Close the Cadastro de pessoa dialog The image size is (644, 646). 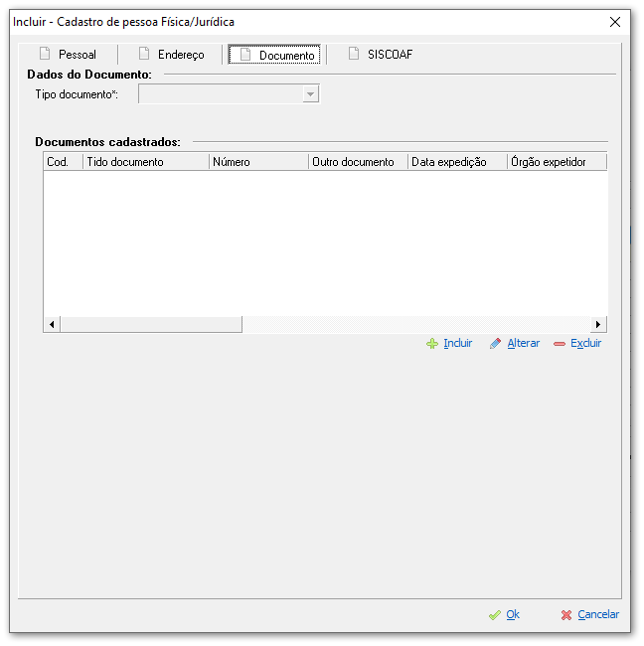[615, 22]
